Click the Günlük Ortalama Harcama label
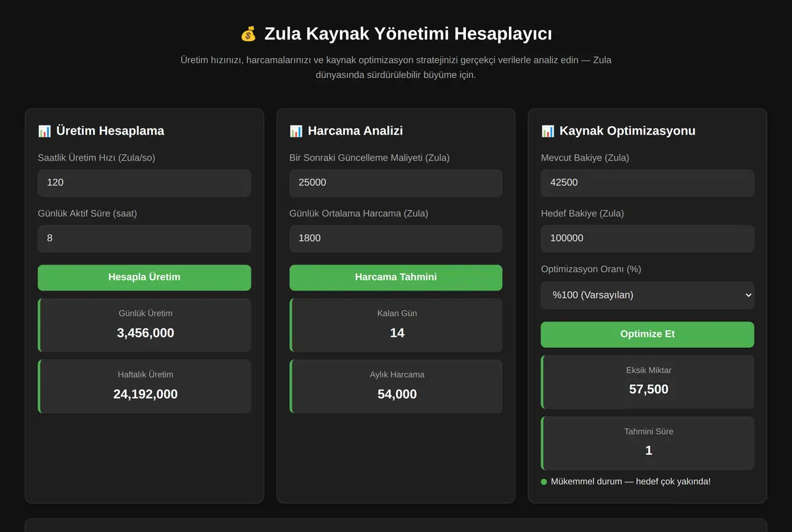The image size is (792, 532). tap(358, 213)
